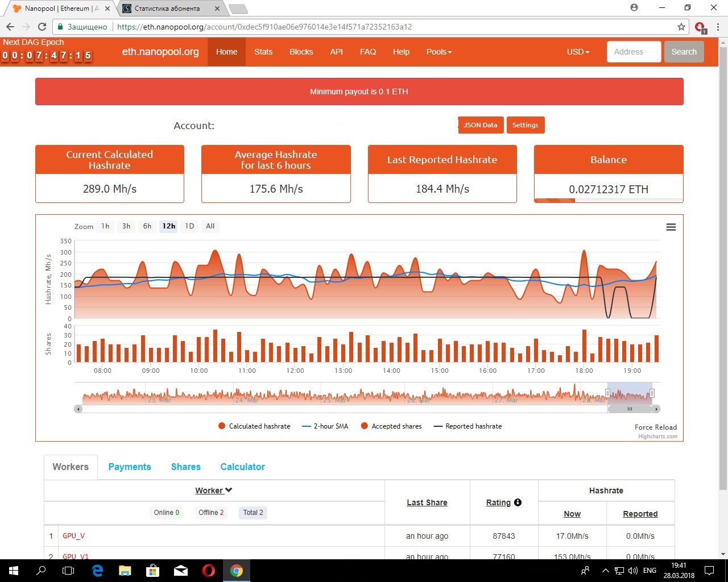Click the red extension icon in toolbar
The width and height of the screenshot is (728, 582).
point(700,27)
